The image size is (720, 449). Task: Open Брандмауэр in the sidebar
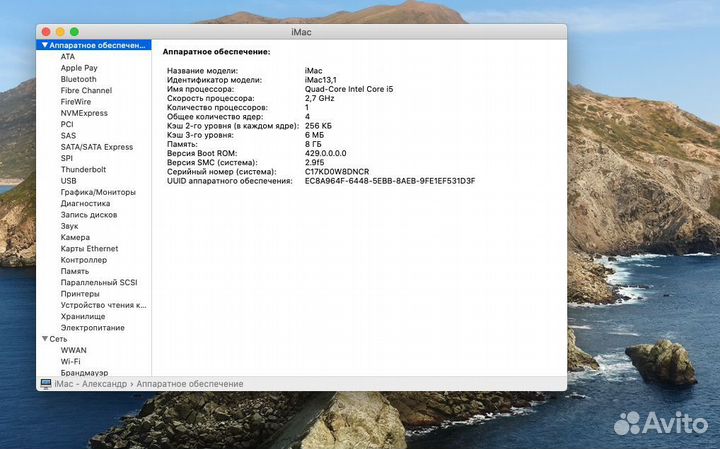[84, 372]
